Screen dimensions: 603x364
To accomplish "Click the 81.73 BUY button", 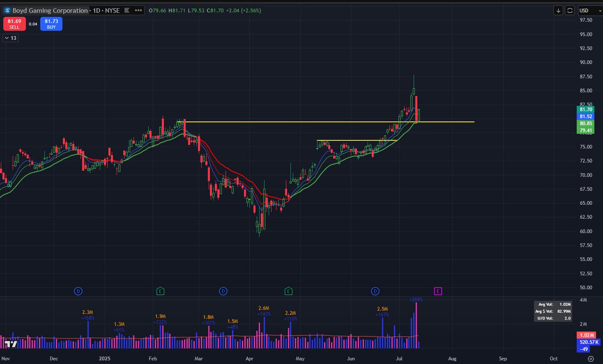I will (x=51, y=24).
